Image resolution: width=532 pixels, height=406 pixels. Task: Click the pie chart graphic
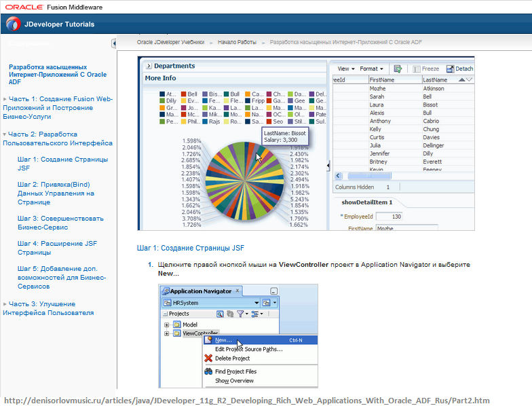click(244, 181)
